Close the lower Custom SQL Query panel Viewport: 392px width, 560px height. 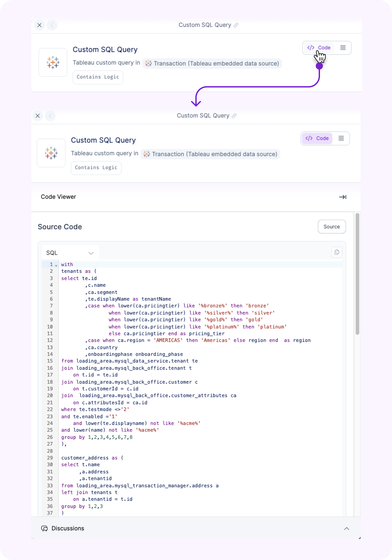37,116
